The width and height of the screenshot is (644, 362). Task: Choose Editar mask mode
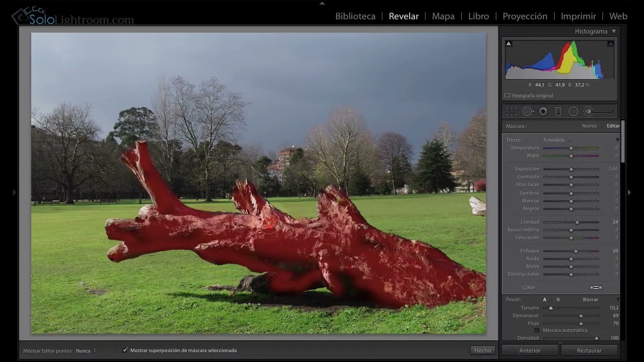click(x=613, y=126)
